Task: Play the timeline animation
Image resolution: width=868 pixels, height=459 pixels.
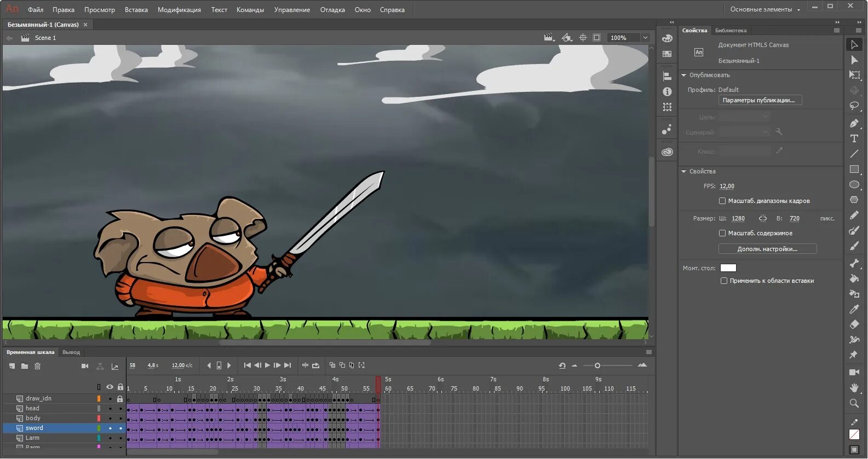Action: 267,365
